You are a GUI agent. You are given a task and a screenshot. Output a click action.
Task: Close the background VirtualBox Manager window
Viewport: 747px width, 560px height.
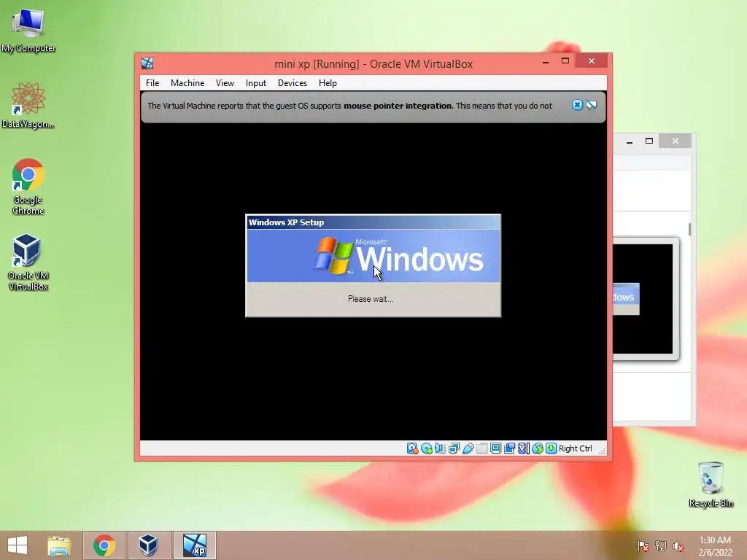tap(675, 141)
